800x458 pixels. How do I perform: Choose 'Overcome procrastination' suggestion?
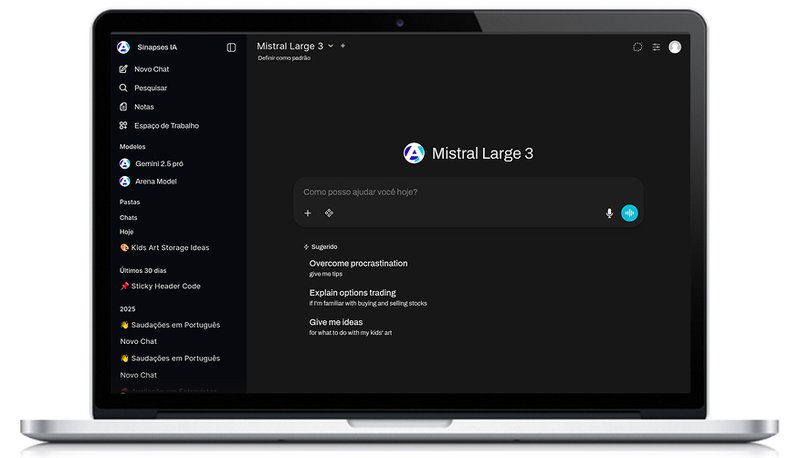358,264
